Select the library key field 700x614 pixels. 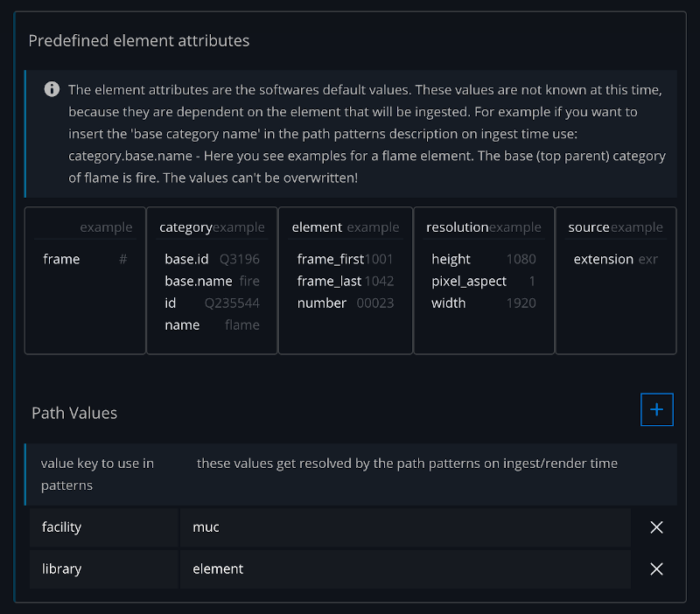pyautogui.click(x=103, y=569)
